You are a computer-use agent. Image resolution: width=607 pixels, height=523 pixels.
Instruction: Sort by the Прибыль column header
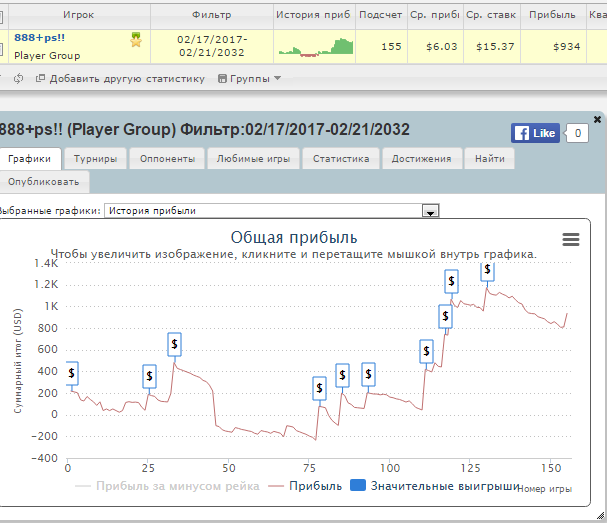point(553,15)
